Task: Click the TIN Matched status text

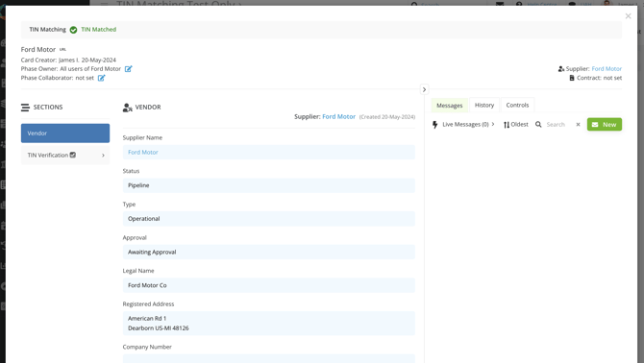Action: 99,30
